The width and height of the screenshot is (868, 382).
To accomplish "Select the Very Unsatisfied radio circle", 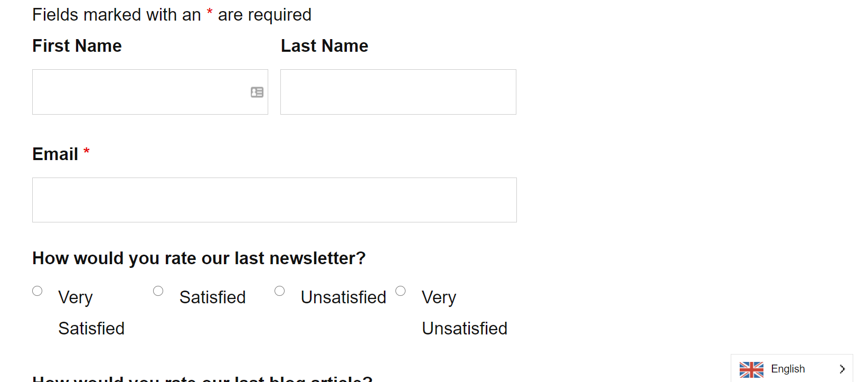I will click(x=401, y=291).
